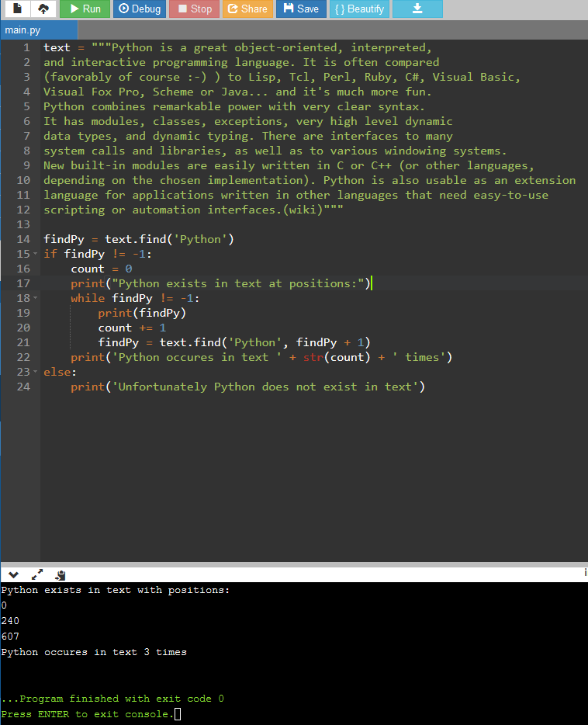
Task: Place cursor on 'count = 0' line
Action: [x=102, y=269]
